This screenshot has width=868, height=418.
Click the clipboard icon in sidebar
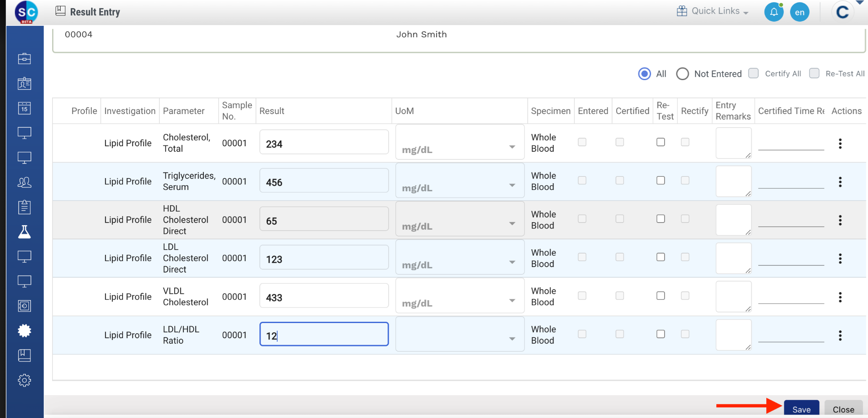pos(24,207)
